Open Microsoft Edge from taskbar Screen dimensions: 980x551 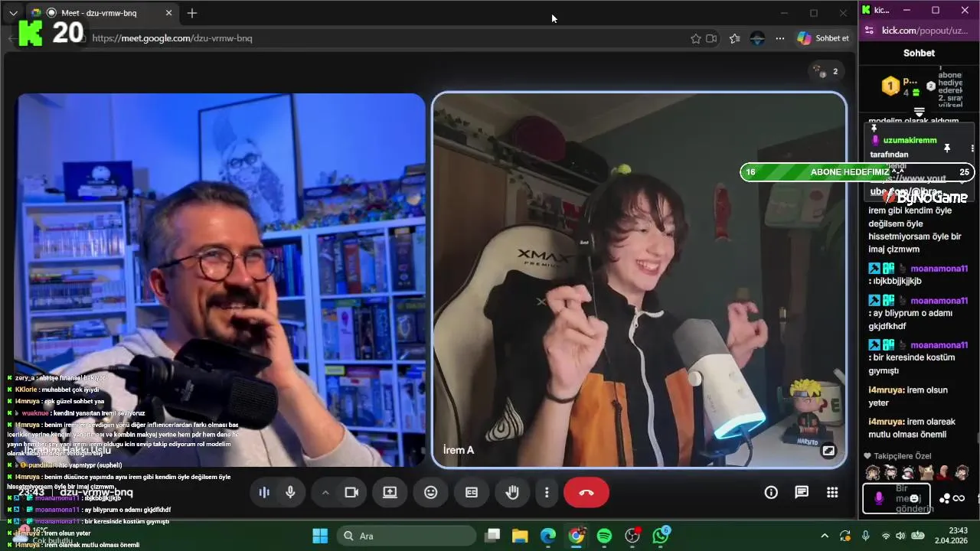tap(548, 536)
